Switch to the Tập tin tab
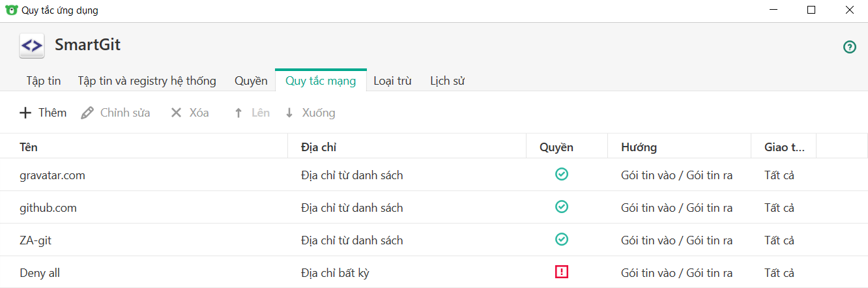This screenshot has height=288, width=868. tap(44, 81)
